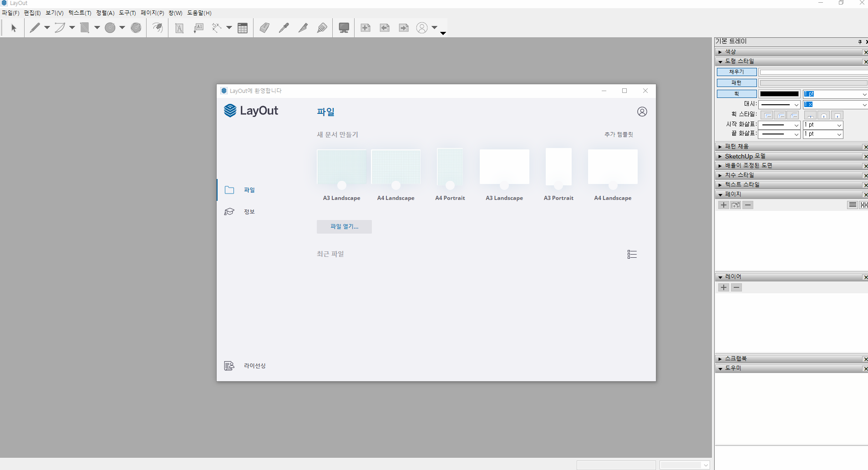
Task: Click the white fill color swatch
Action: (813, 72)
